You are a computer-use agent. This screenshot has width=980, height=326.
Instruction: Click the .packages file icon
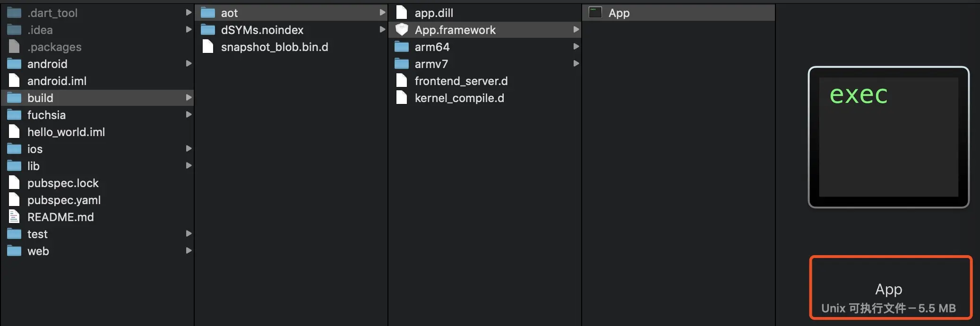(x=14, y=47)
